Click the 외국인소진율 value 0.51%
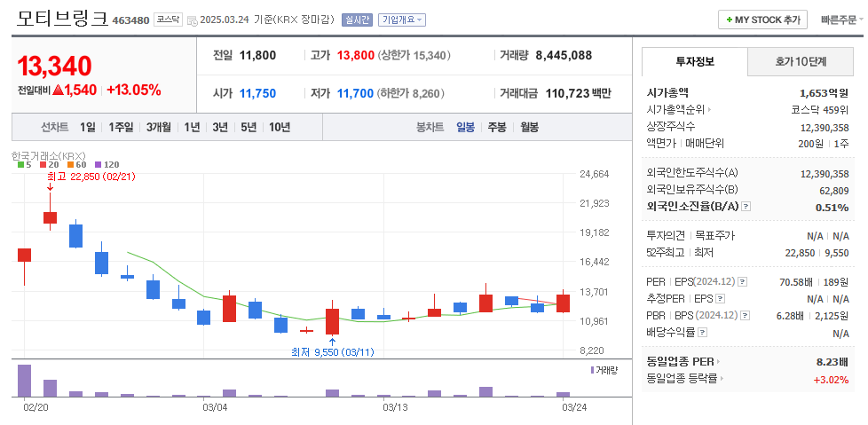 click(832, 208)
